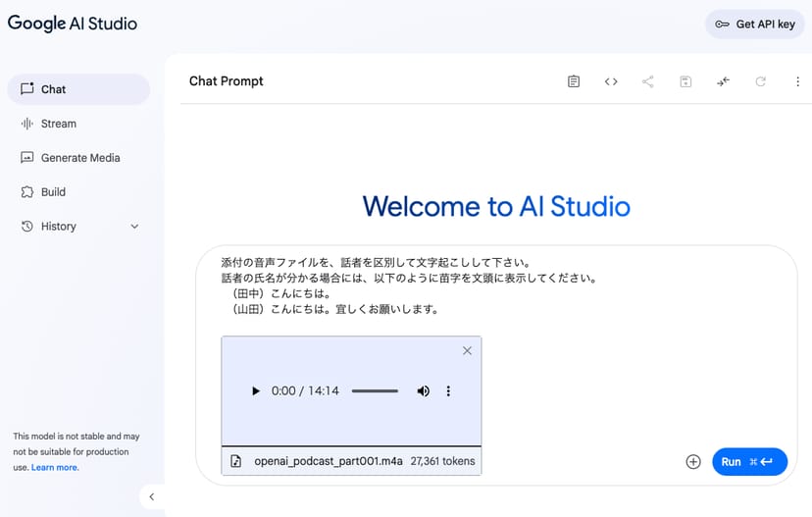The image size is (812, 517).
Task: Mute the audio player volume
Action: [x=423, y=391]
